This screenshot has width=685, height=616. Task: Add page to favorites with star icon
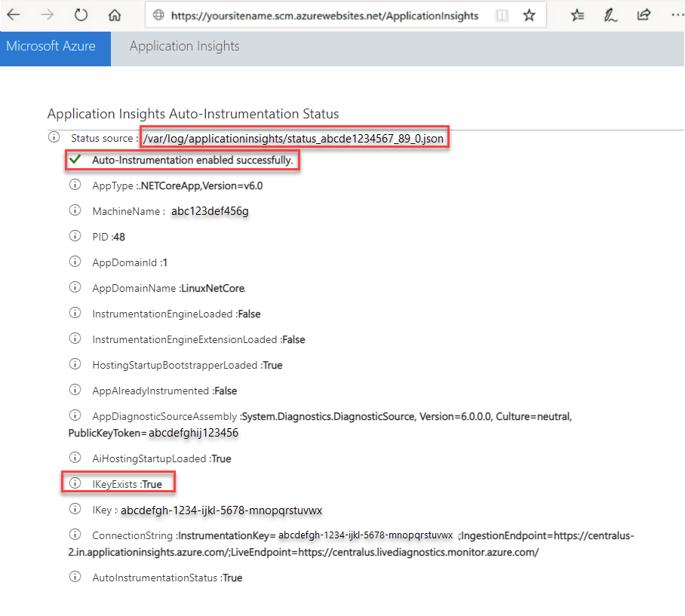click(529, 15)
